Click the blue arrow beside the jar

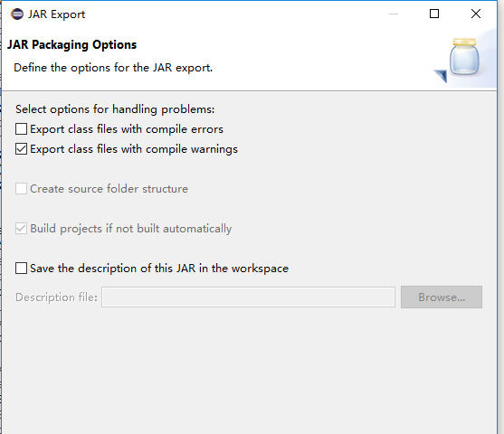(441, 76)
